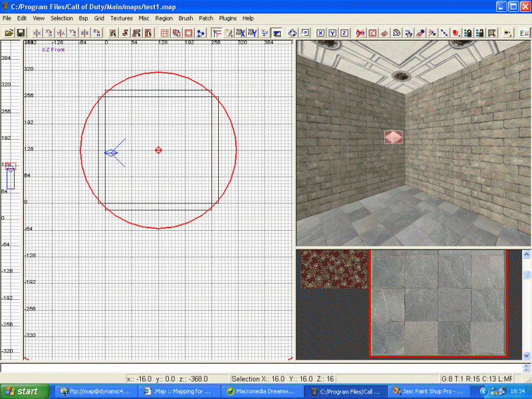This screenshot has width=532, height=399.
Task: Toggle the pressed cubic clip monitor button
Action: pos(277,33)
